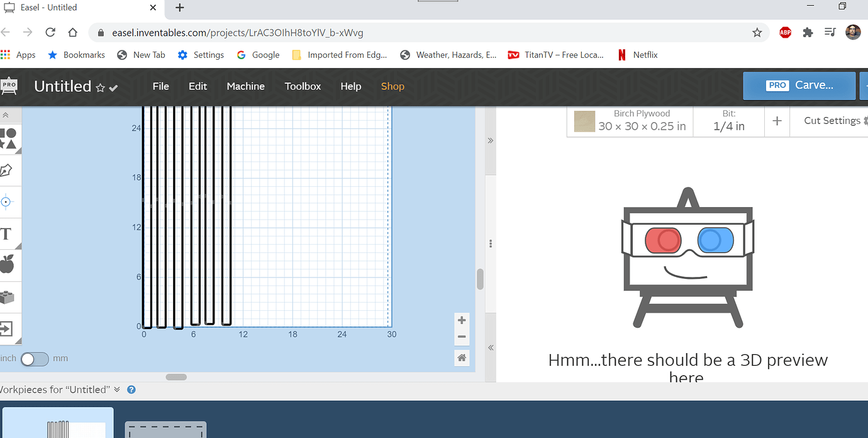Image resolution: width=868 pixels, height=438 pixels.
Task: Open the Shop link
Action: tap(392, 86)
